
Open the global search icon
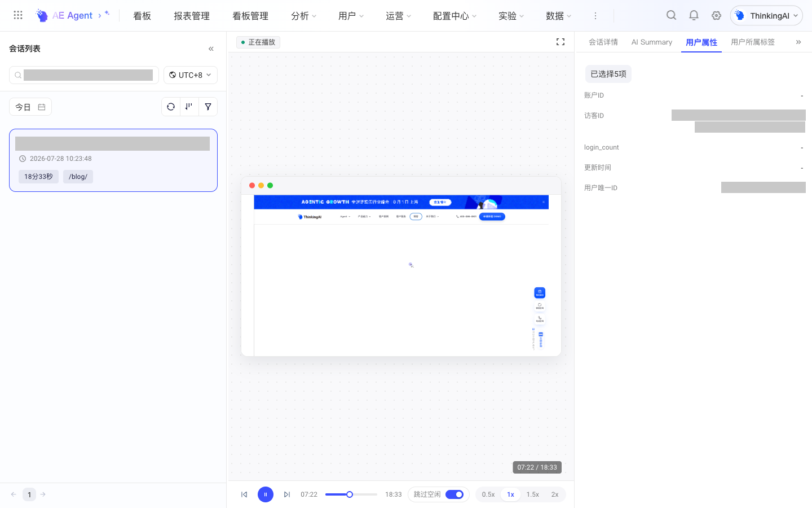coord(671,15)
